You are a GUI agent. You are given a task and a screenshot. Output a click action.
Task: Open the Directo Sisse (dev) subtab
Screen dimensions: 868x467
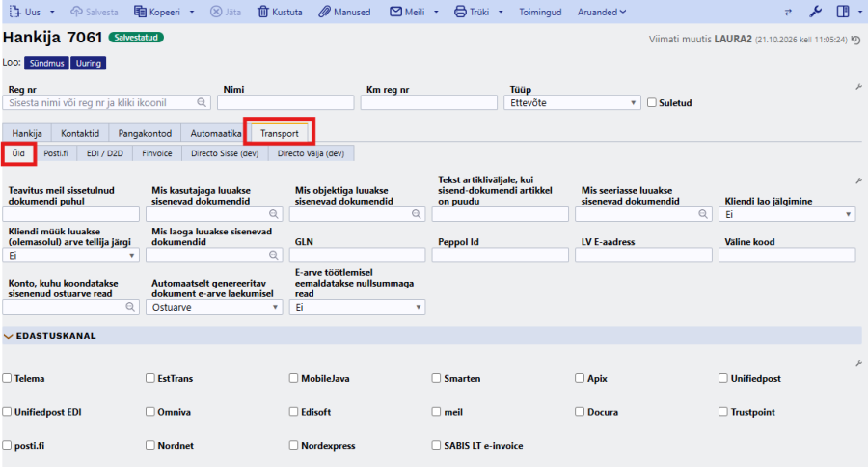(x=225, y=153)
